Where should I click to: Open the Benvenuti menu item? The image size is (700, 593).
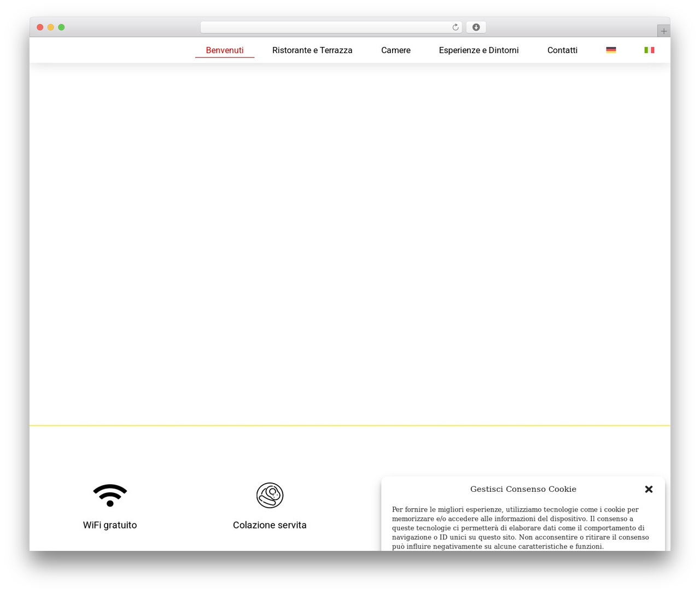pyautogui.click(x=225, y=50)
